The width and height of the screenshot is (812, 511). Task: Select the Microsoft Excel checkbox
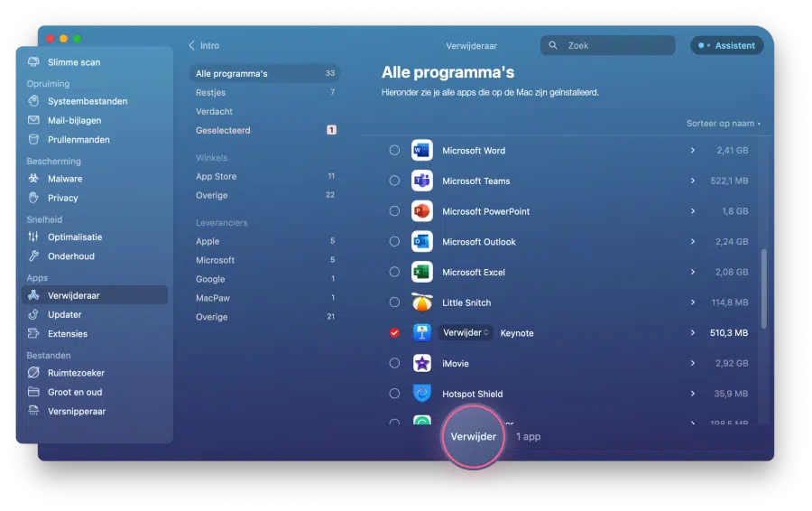point(394,272)
